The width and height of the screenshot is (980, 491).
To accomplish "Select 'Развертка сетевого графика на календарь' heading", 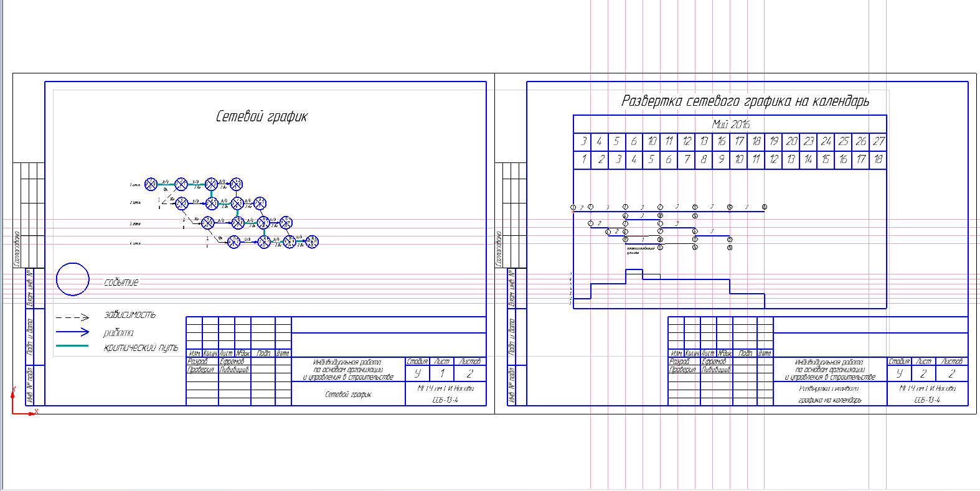I will pos(745,101).
